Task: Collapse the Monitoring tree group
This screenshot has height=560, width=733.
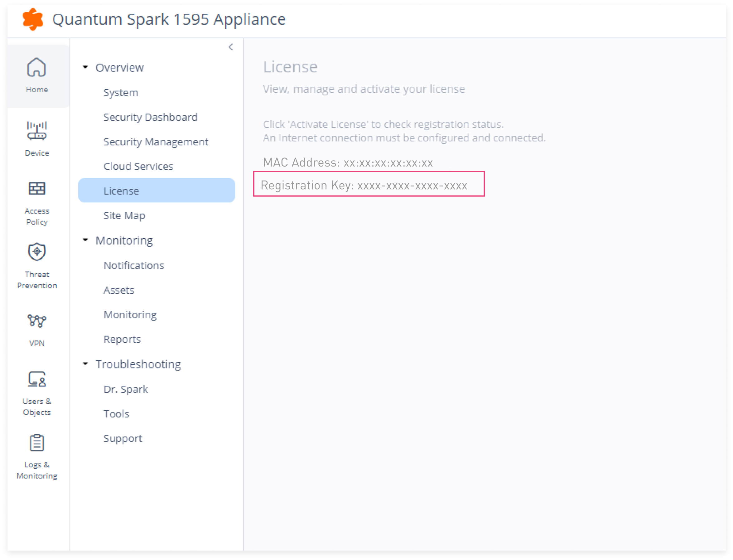Action: point(85,240)
